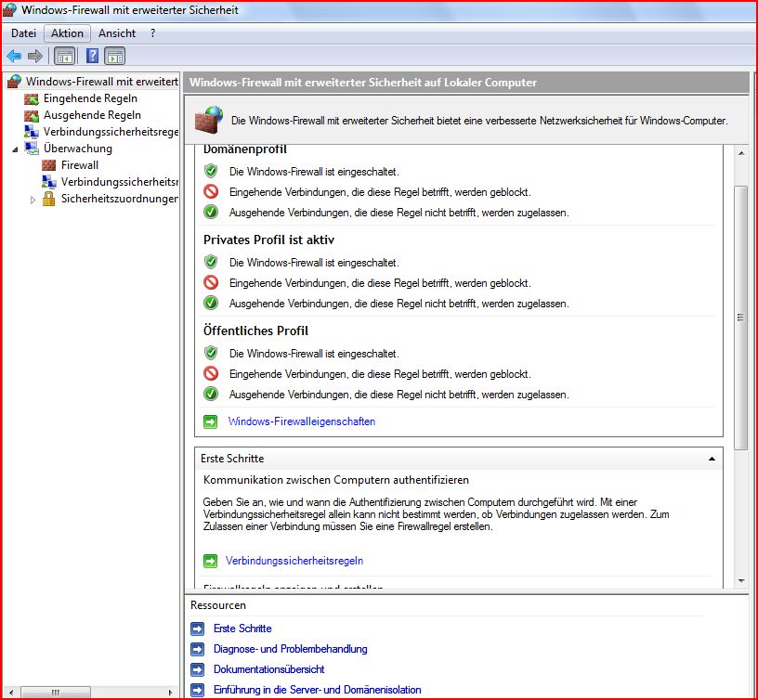Click the root firewall globe icon in tree
This screenshot has width=758, height=700.
click(15, 81)
